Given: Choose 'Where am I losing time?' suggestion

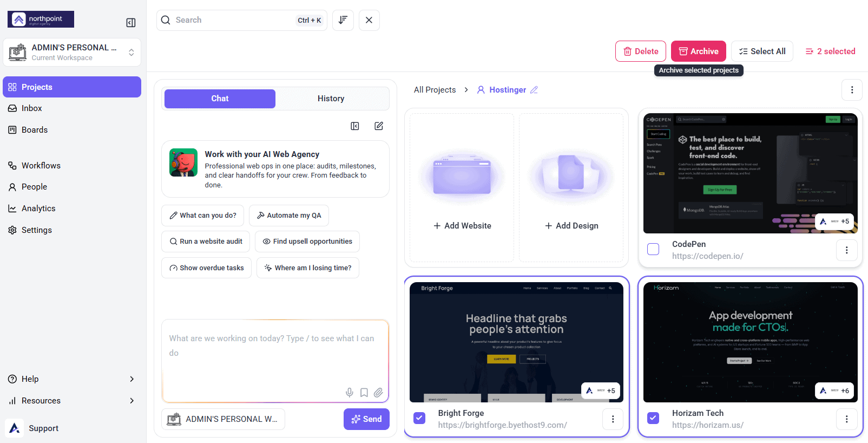Looking at the screenshot, I should click(x=308, y=268).
